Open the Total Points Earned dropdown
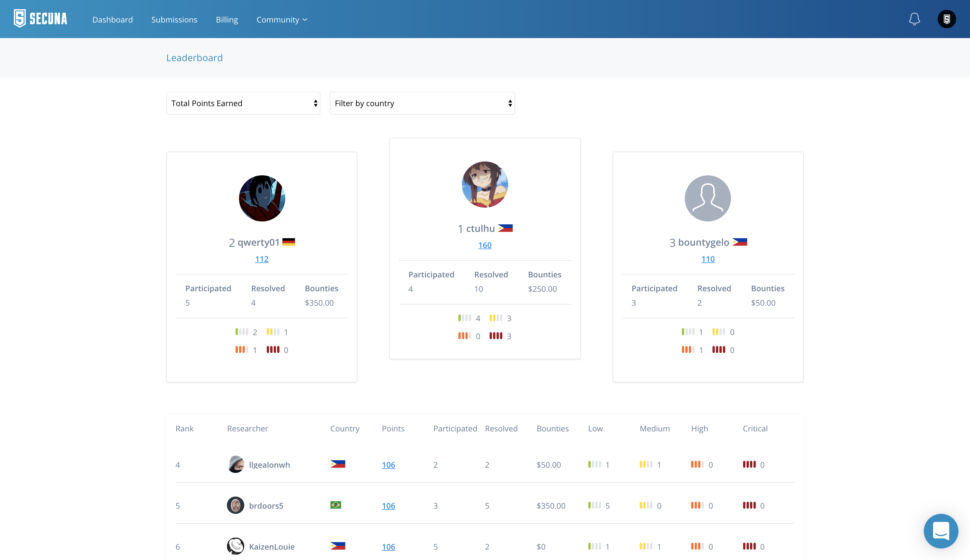Screen dimensions: 970x560 point(243,103)
